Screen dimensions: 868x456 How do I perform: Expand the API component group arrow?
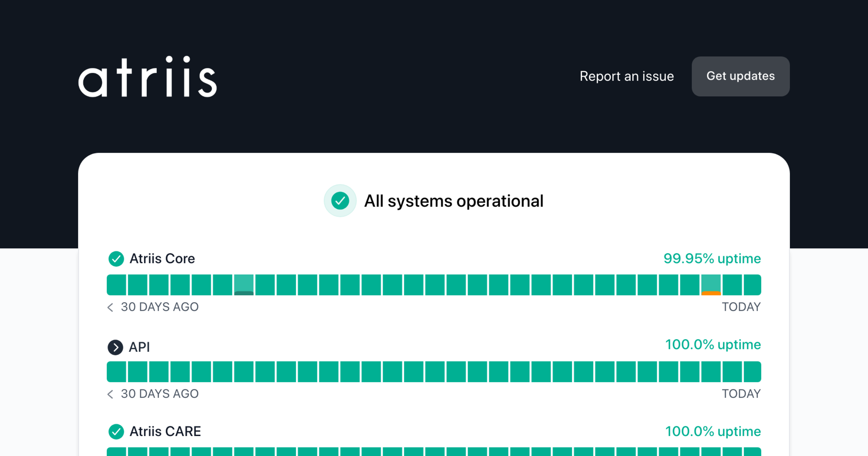(115, 347)
